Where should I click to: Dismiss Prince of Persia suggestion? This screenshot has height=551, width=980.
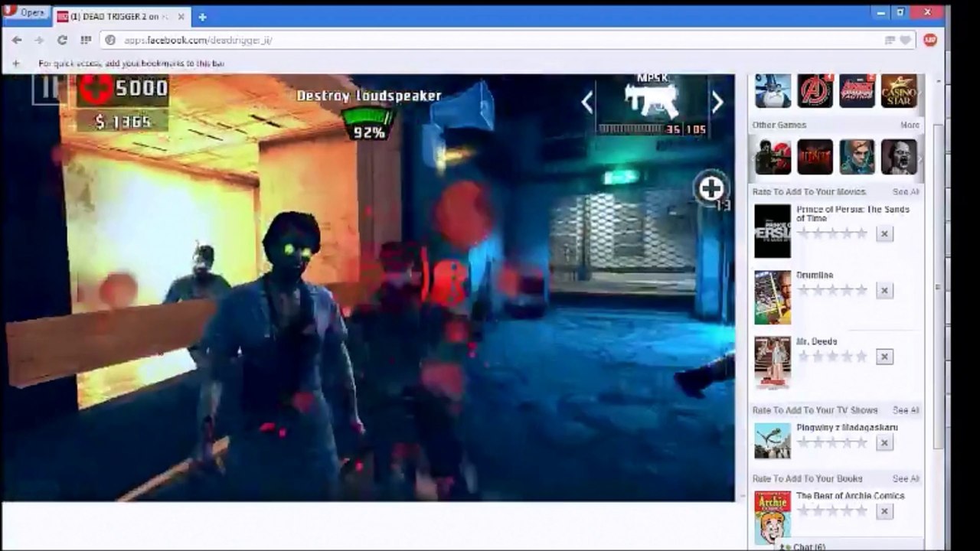[884, 234]
